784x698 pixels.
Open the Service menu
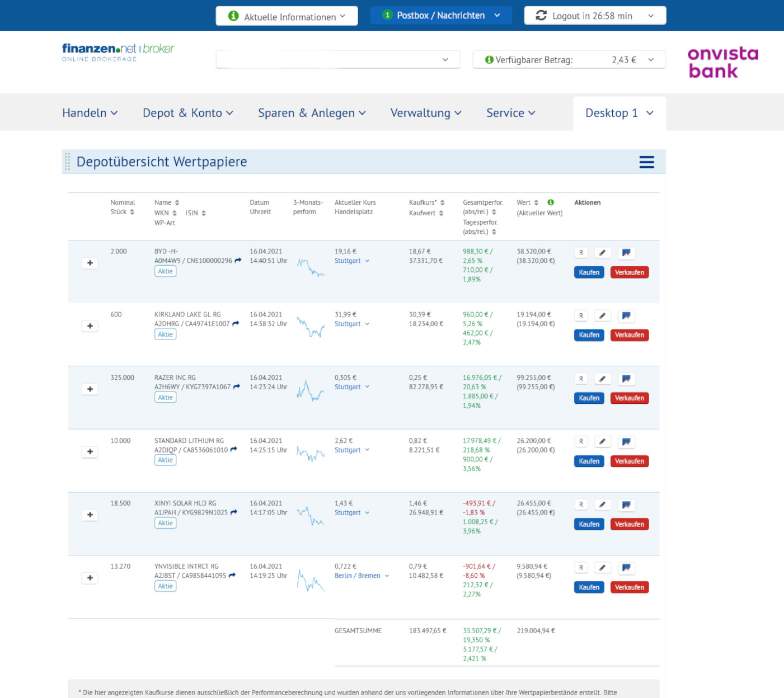pyautogui.click(x=511, y=113)
